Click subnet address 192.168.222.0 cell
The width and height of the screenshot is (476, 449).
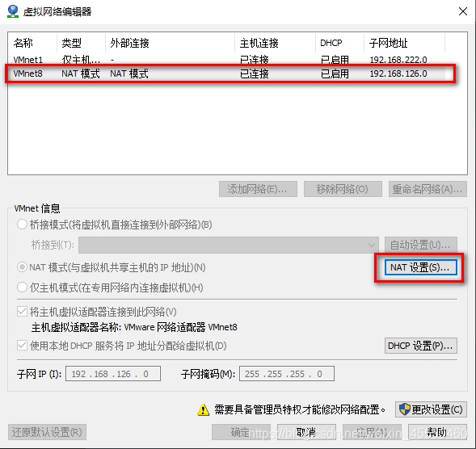tap(398, 60)
